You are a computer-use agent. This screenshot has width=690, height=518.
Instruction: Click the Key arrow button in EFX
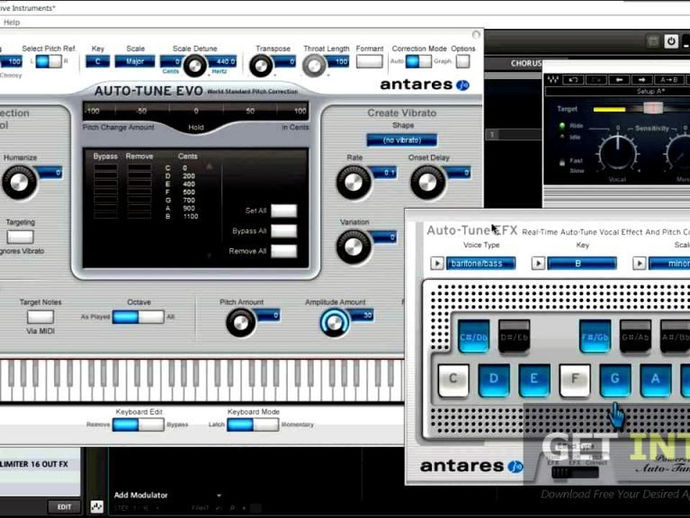(538, 263)
